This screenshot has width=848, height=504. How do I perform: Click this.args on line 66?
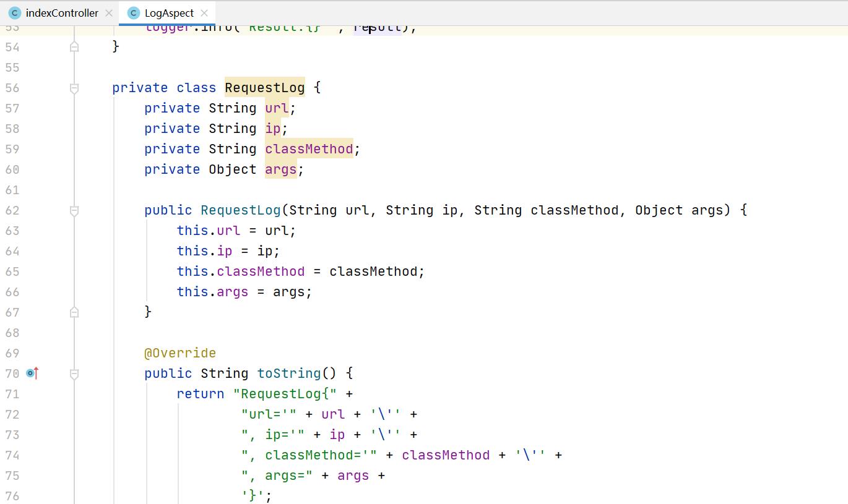click(212, 292)
